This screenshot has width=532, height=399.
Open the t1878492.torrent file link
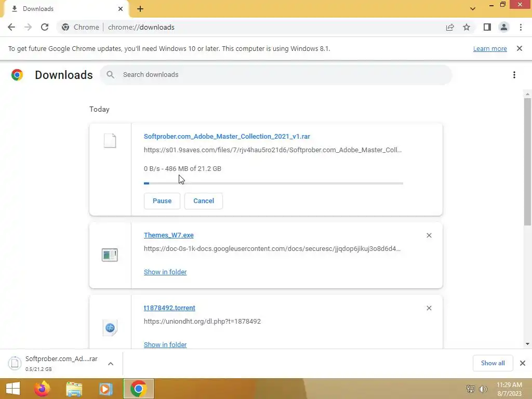(169, 308)
